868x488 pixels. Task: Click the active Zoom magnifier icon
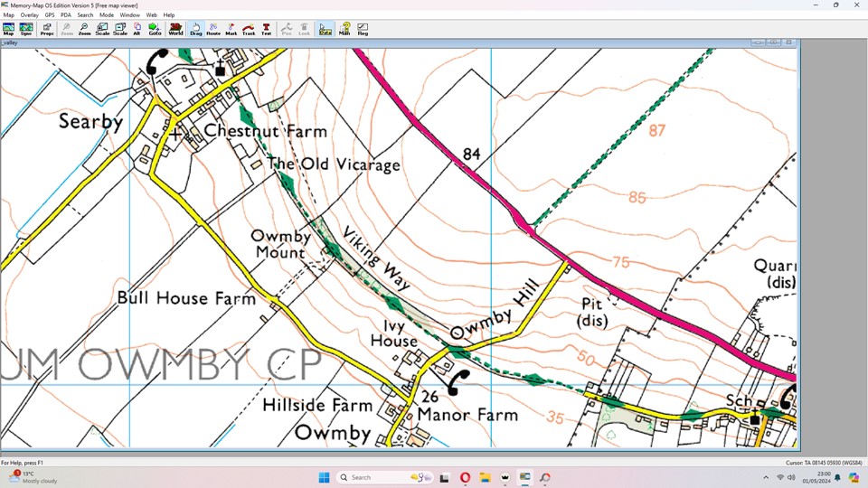pos(84,29)
